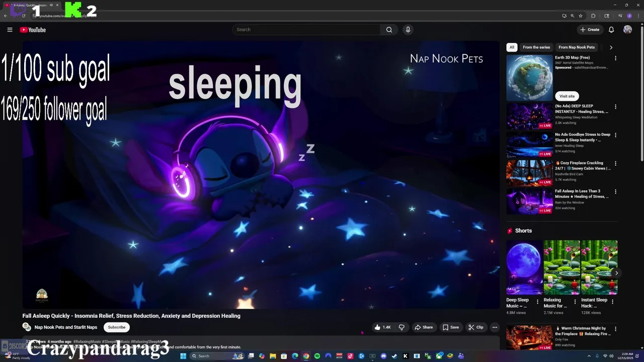Screen dimensions: 644x362
Task: Open the account avatar menu
Action: [x=627, y=30]
